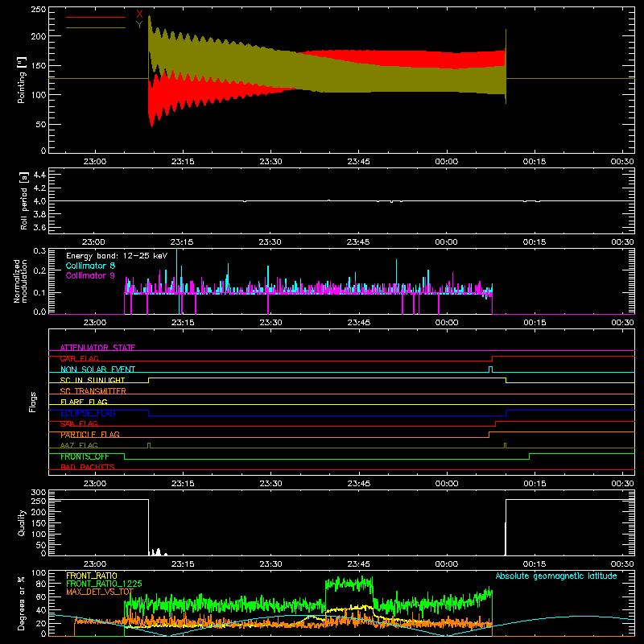Image resolution: width=644 pixels, height=644 pixels.
Task: Click the 250 tick on the Pointing axis
Action: 39,10
